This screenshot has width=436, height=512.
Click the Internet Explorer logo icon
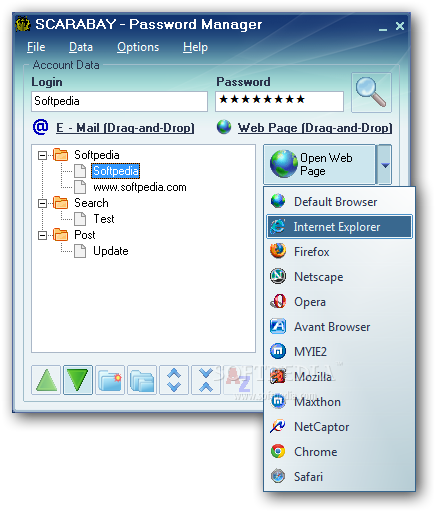278,227
